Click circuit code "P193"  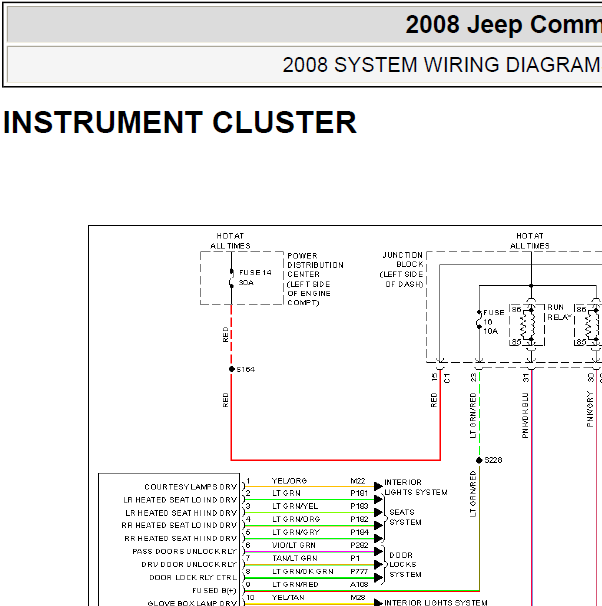point(359,506)
